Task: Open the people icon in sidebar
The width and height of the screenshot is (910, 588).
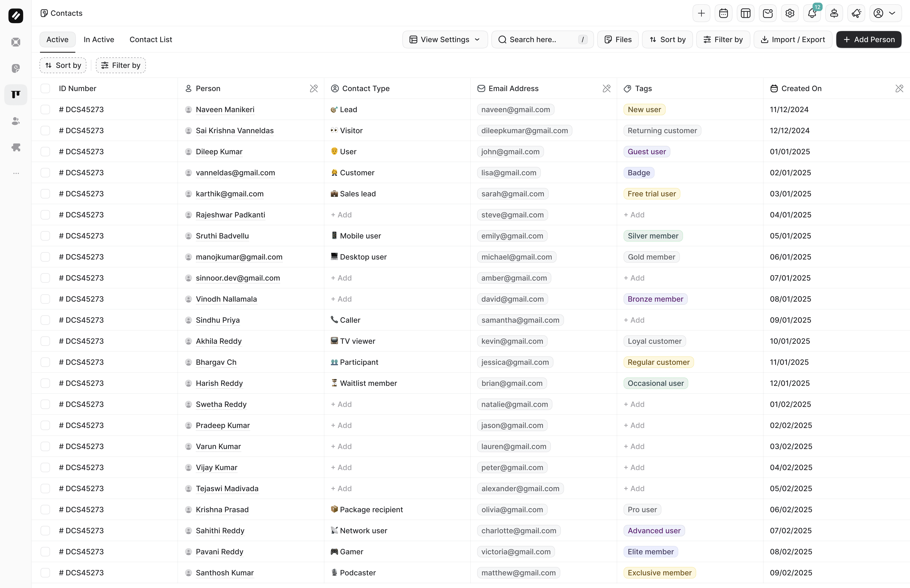Action: 16,121
